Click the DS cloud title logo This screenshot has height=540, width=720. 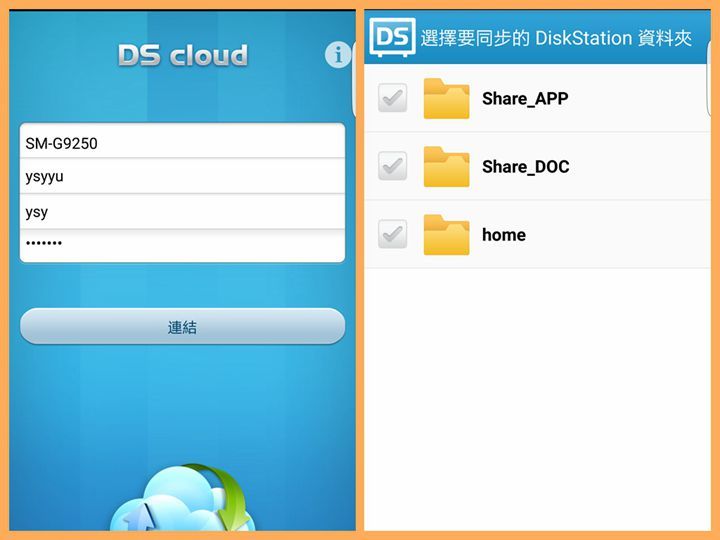coord(183,56)
